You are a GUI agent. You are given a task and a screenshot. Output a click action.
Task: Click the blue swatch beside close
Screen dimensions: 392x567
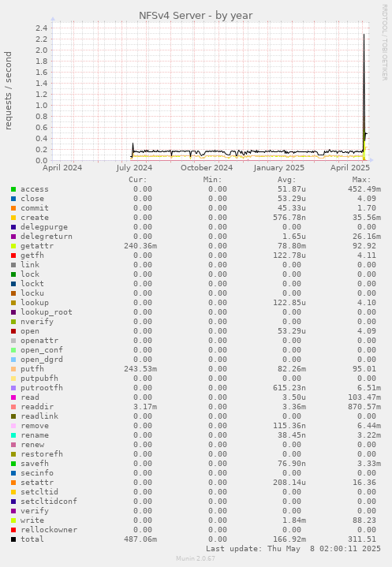point(13,199)
